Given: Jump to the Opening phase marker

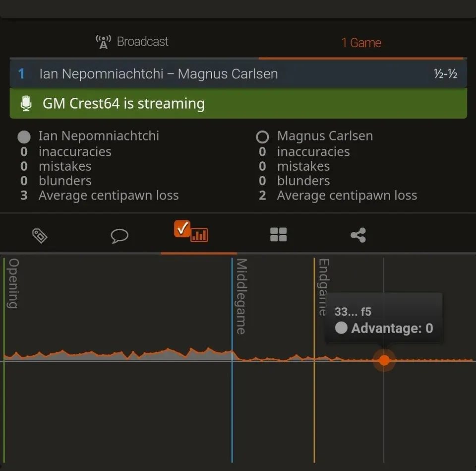Looking at the screenshot, I should pyautogui.click(x=13, y=283).
